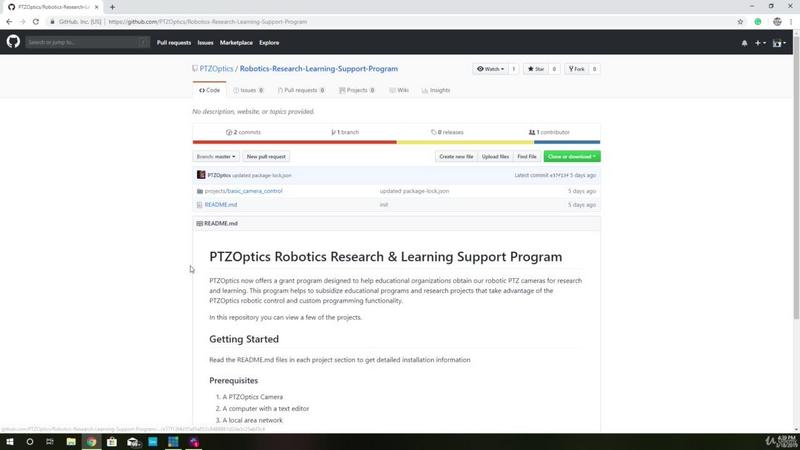Open Issues in top navigation
The width and height of the screenshot is (800, 450).
tap(206, 43)
